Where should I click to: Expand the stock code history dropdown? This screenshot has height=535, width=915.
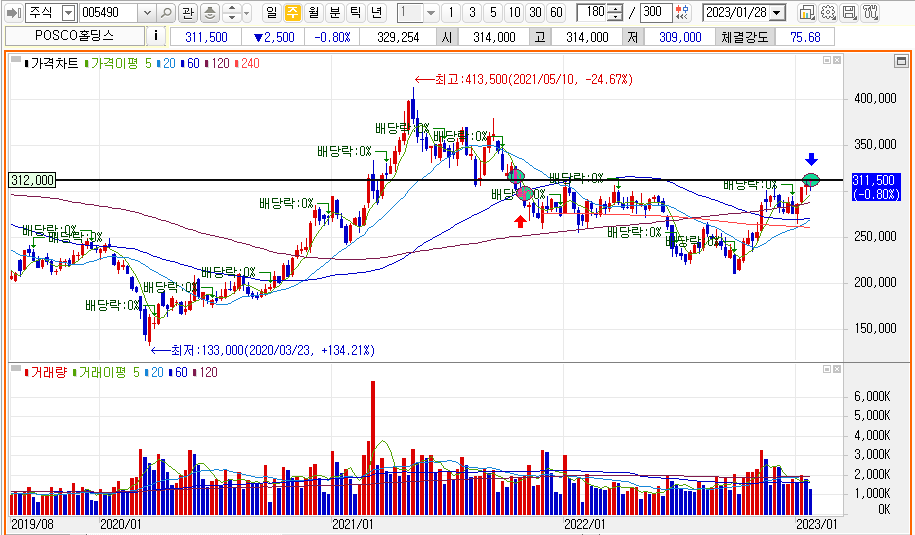point(148,12)
